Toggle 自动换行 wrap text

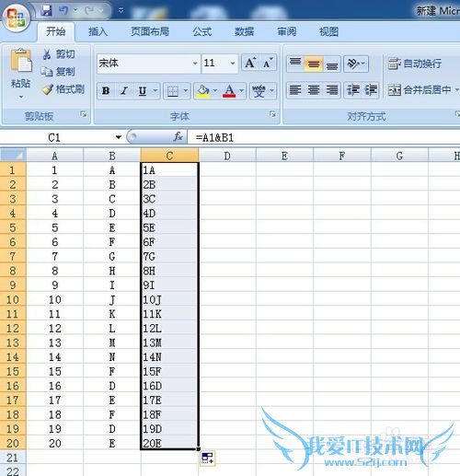click(x=415, y=64)
